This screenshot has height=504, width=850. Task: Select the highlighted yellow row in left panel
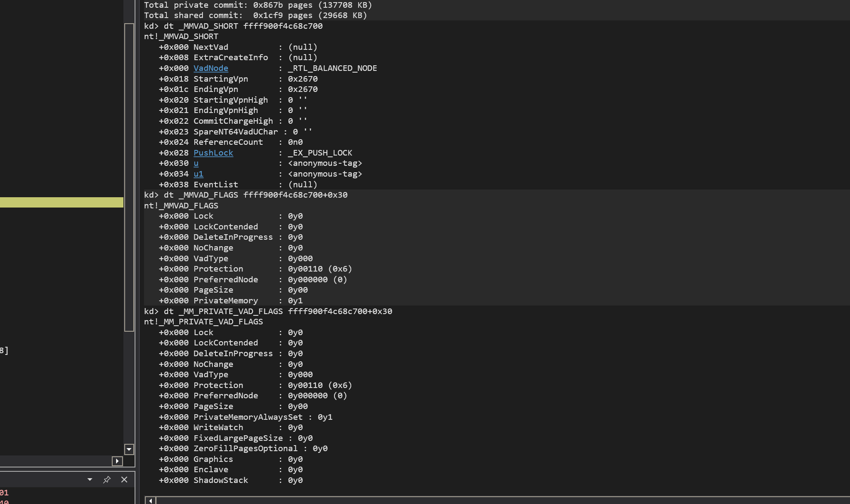pyautogui.click(x=61, y=202)
